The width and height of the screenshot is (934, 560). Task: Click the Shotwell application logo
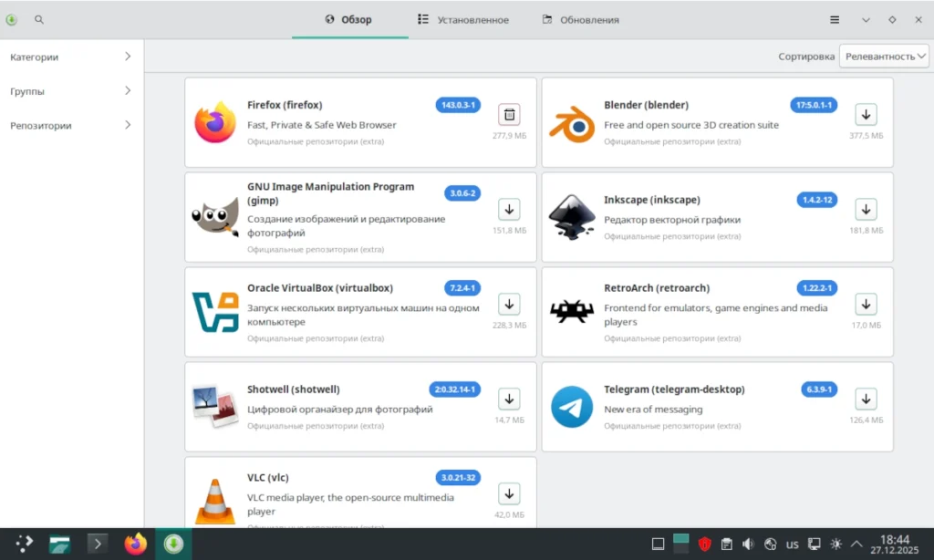click(x=215, y=406)
